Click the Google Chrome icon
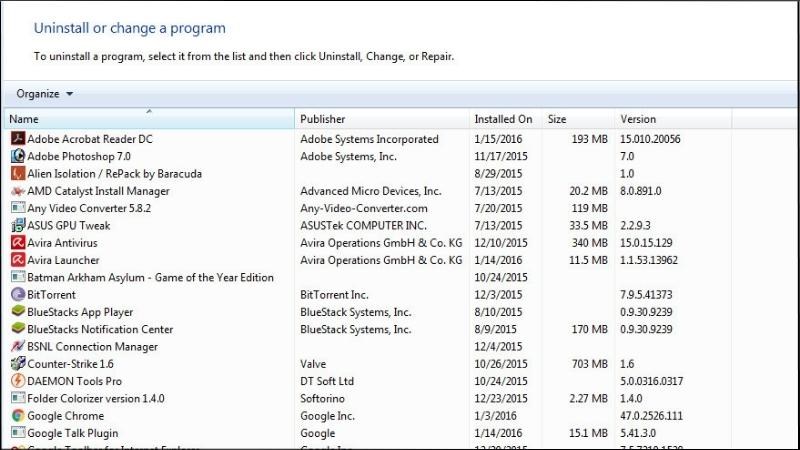Screen dimensions: 800x450 (17, 416)
